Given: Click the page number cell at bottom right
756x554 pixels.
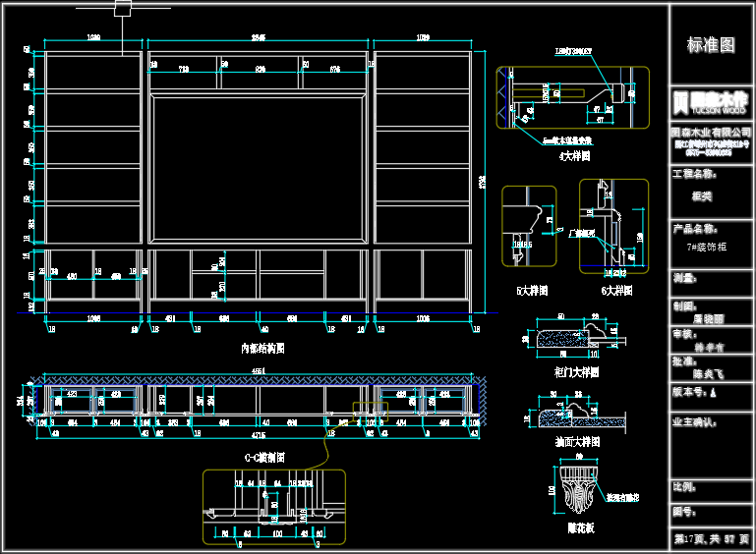Looking at the screenshot, I should tap(711, 540).
